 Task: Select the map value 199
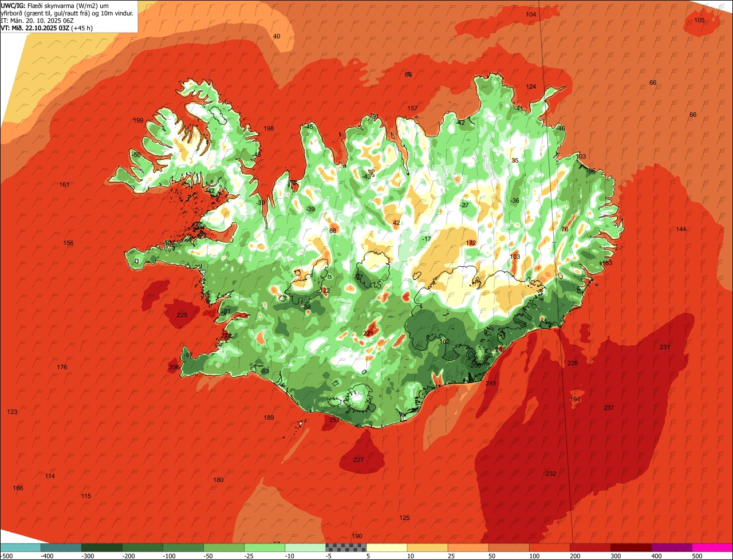coord(138,120)
